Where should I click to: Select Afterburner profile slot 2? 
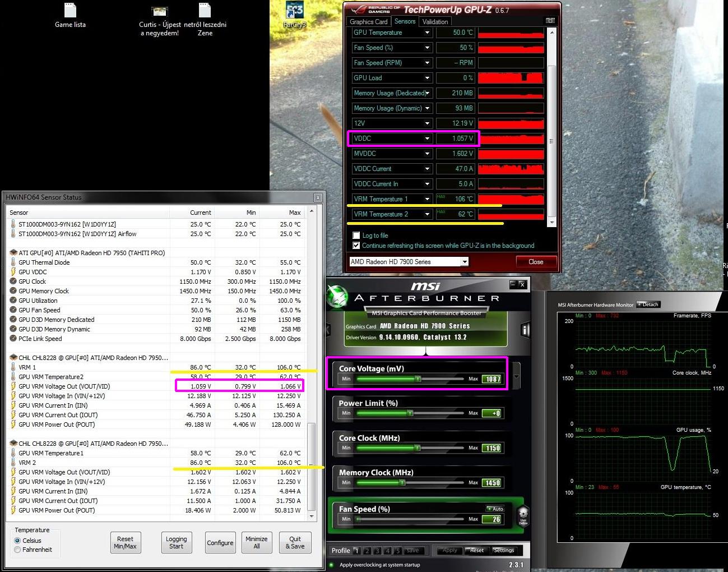(x=367, y=551)
